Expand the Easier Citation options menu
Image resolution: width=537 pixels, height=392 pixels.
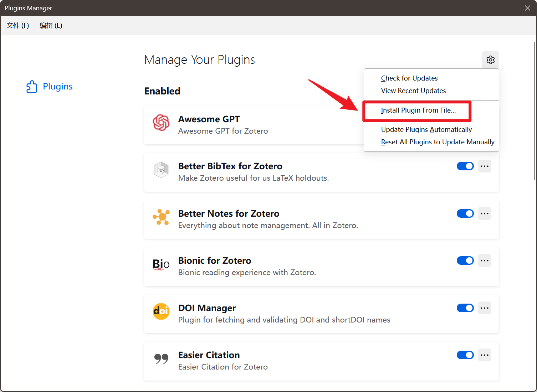484,355
